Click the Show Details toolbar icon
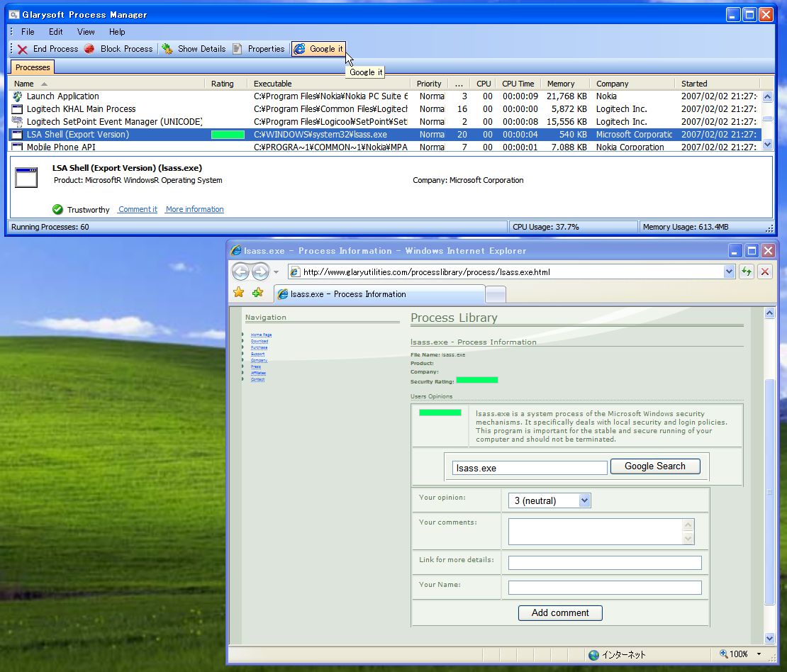Image resolution: width=787 pixels, height=672 pixels. [x=167, y=49]
